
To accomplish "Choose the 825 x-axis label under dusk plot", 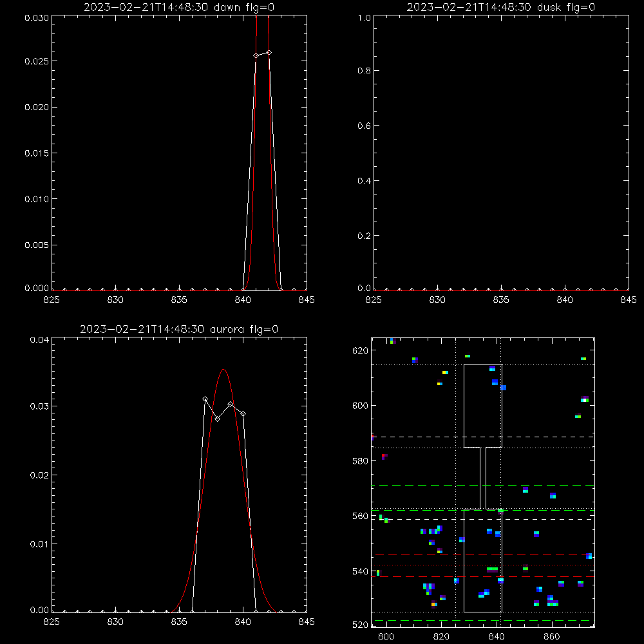I will (x=374, y=300).
